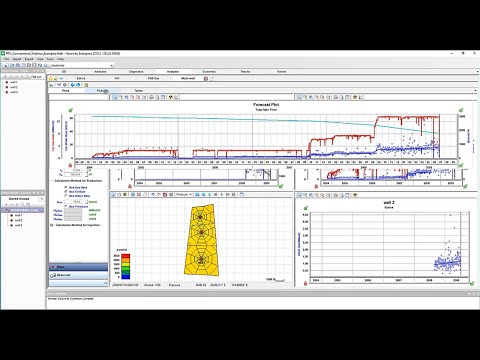The image size is (480, 360).
Task: Select Use Water Rate option
Action: (x=77, y=196)
